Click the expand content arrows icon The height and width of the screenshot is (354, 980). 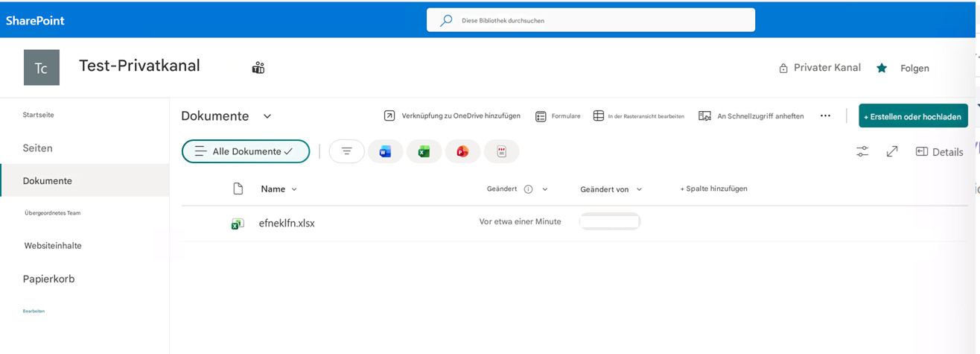pyautogui.click(x=892, y=151)
